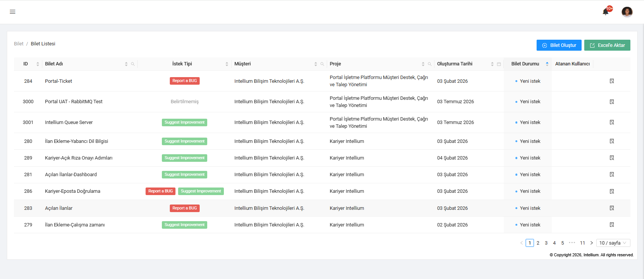The width and height of the screenshot is (644, 279).
Task: Click the Bilet Listesi breadcrumb text
Action: click(x=43, y=44)
